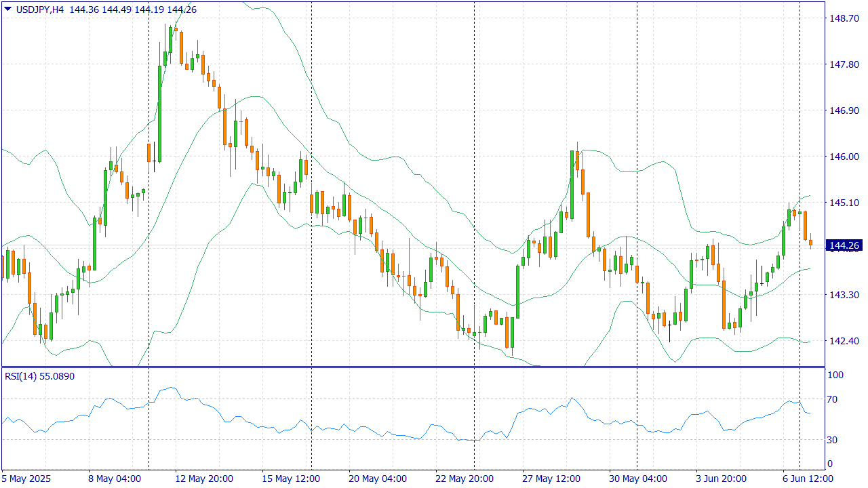Click the 27 May 12:00 time label
Image resolution: width=868 pixels, height=488 pixels.
tap(550, 479)
